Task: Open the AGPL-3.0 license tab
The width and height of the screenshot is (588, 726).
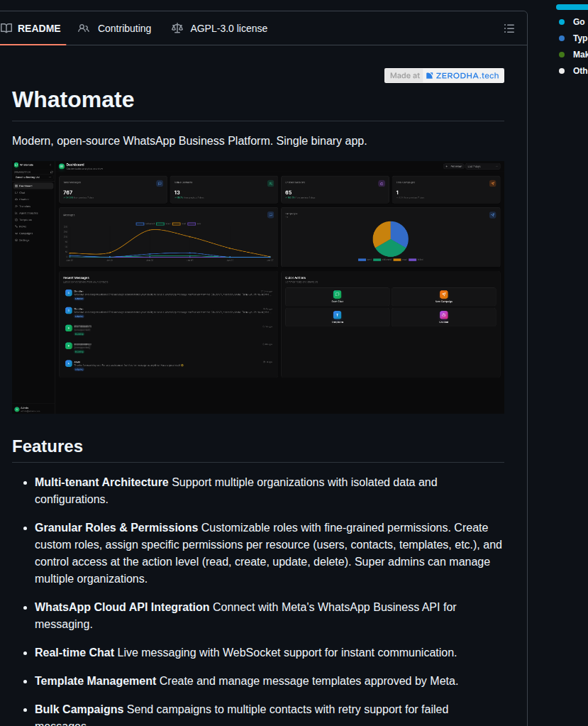Action: coord(219,28)
